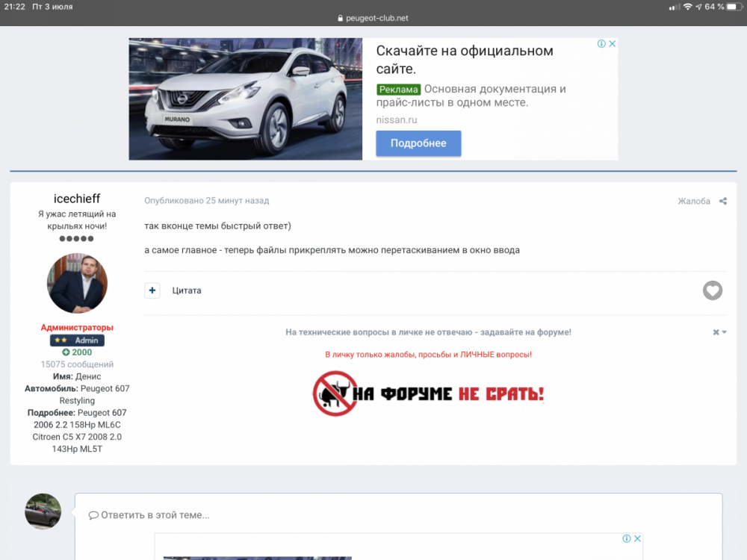
Task: Tap the battery indicator in status bar
Action: pos(734,7)
